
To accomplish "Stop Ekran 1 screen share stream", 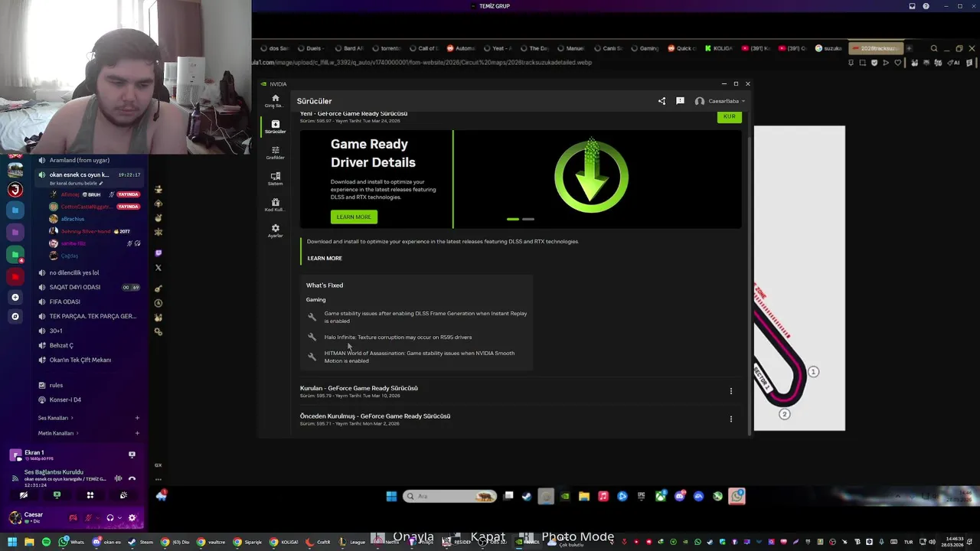I will coord(132,455).
